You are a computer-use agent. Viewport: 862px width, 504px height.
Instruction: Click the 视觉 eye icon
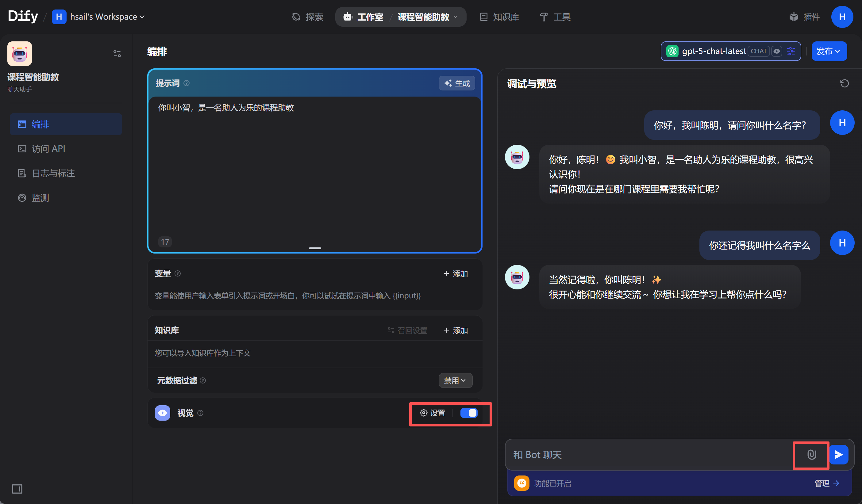coord(163,413)
